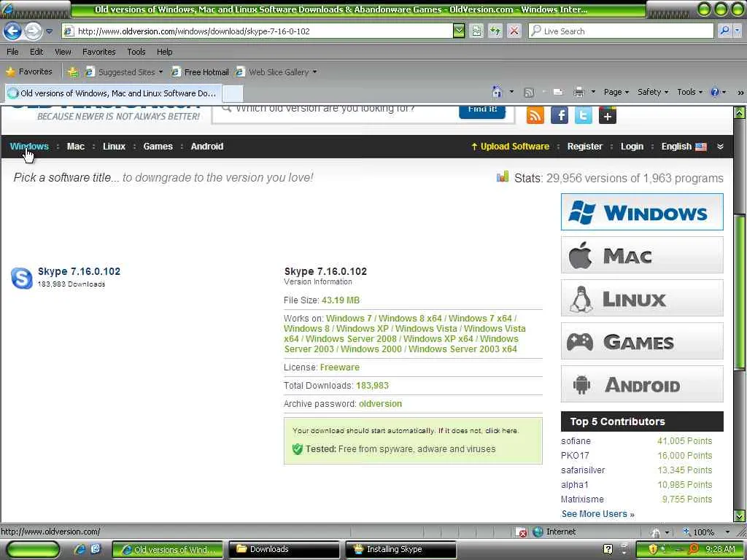Click the Linux platform banner button
The image size is (747, 560).
(x=642, y=298)
